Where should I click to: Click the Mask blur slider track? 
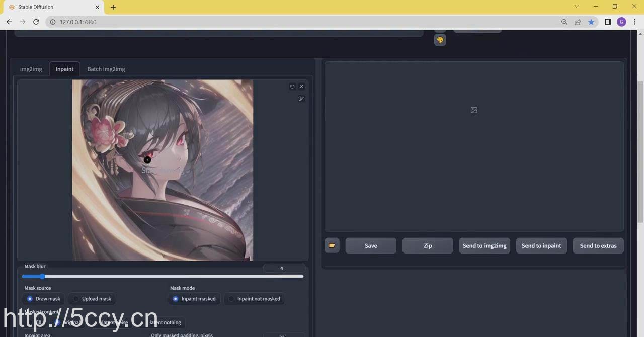click(163, 276)
